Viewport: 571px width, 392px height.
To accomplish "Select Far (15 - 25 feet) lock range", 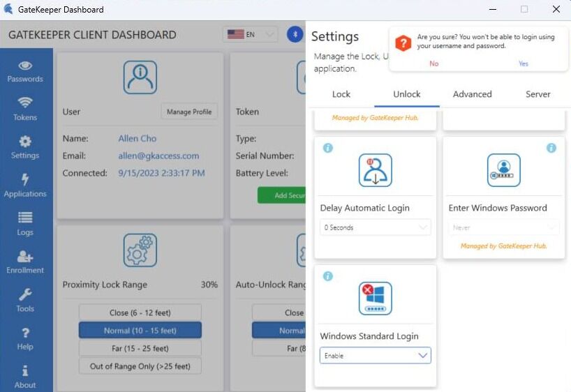I will (140, 348).
